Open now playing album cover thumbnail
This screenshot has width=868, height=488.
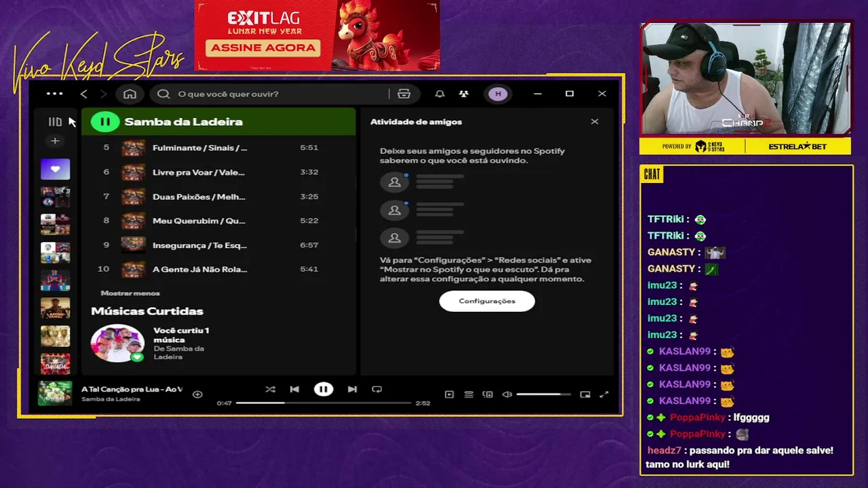pyautogui.click(x=55, y=393)
